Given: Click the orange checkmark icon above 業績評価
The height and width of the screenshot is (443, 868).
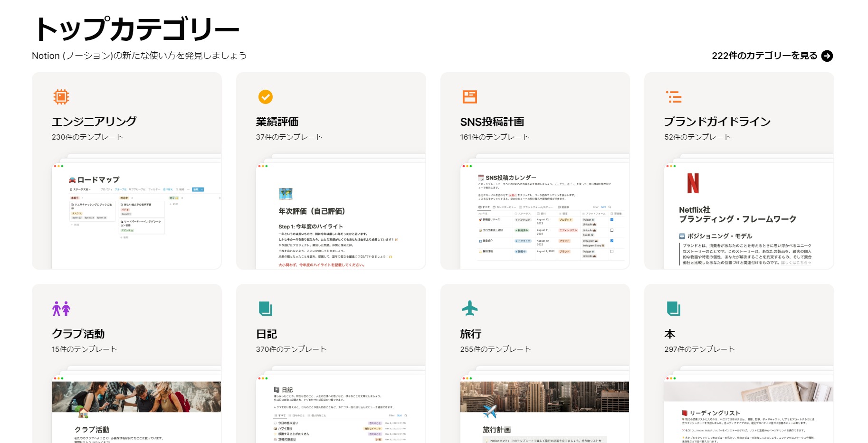Looking at the screenshot, I should point(264,97).
